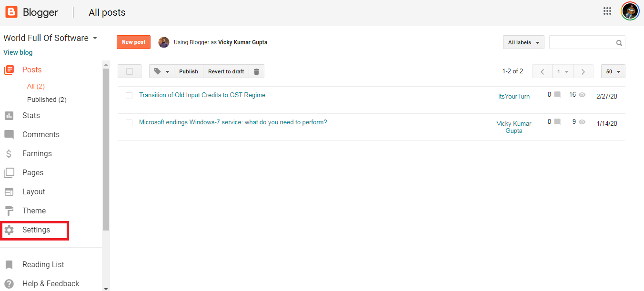Click the 1-2 of 2 count text
Screen dimensions: 644x291
click(x=513, y=71)
